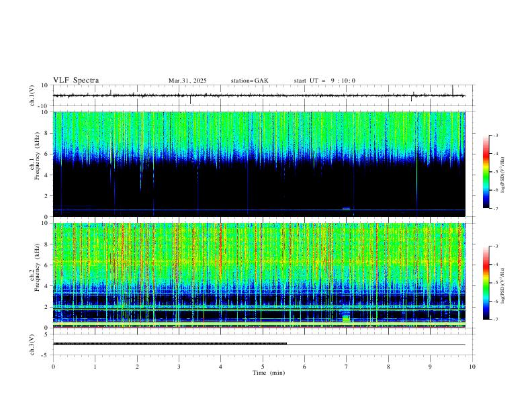Viewport: 532px width, 411px height.
Task: Click the ch.1 colorbar 'log(PSD)' label
Action: (503, 175)
